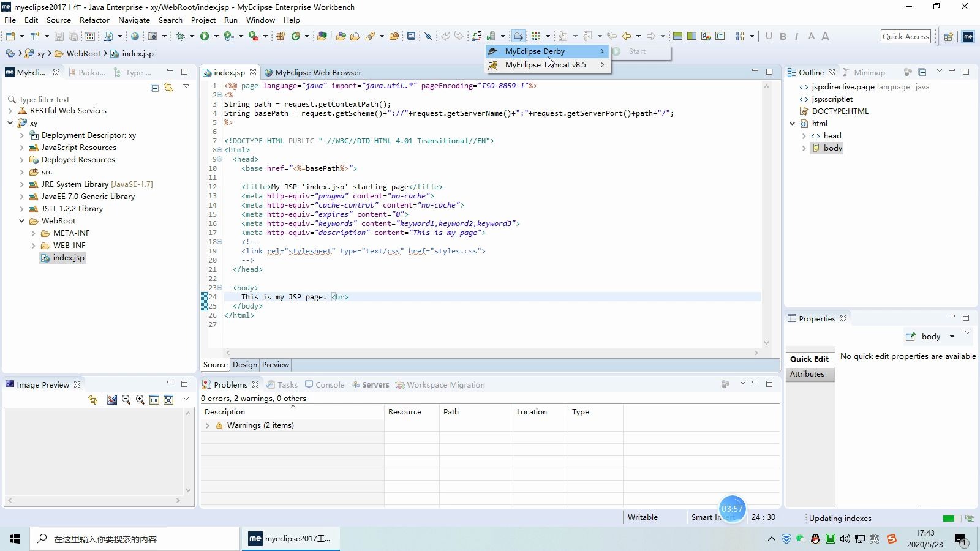Select MyEclipse Derby in the server menu
Screen dimensions: 980x551
tap(548, 51)
